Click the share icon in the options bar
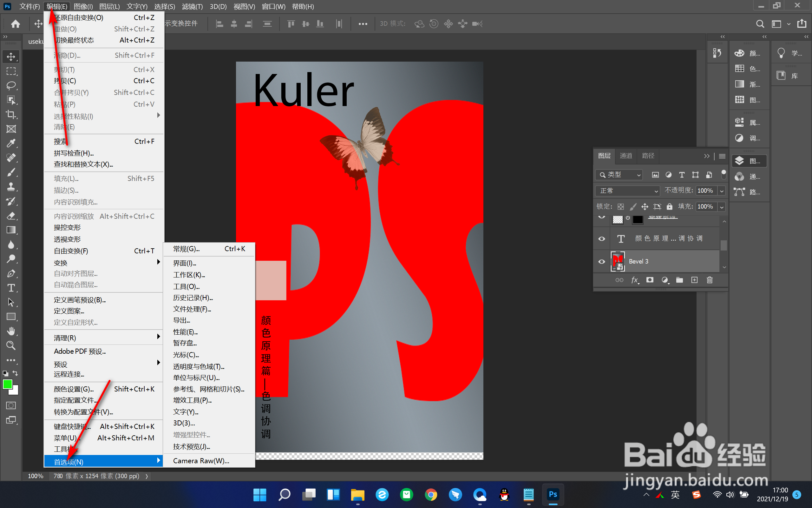This screenshot has height=508, width=812. (802, 24)
